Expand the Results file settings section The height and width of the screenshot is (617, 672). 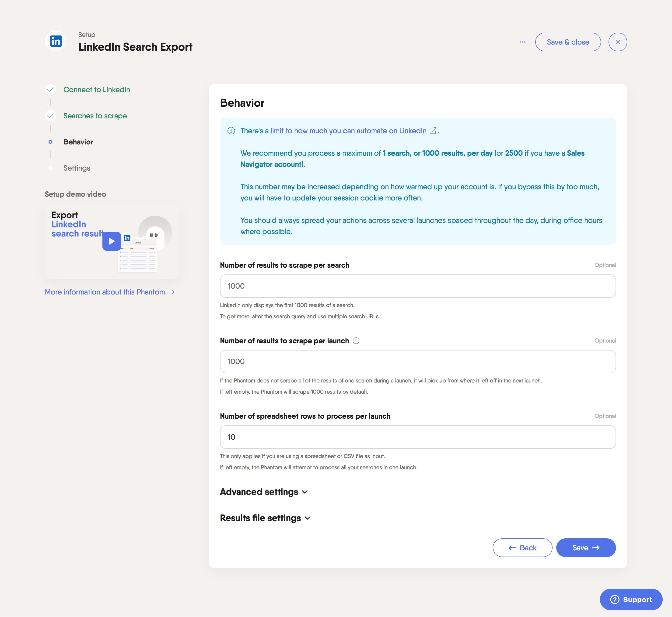265,518
